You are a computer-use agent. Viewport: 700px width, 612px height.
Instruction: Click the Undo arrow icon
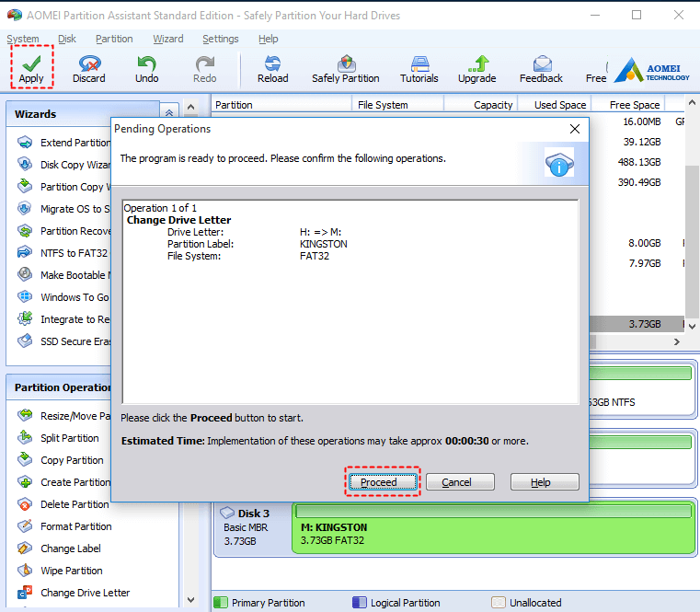[146, 69]
